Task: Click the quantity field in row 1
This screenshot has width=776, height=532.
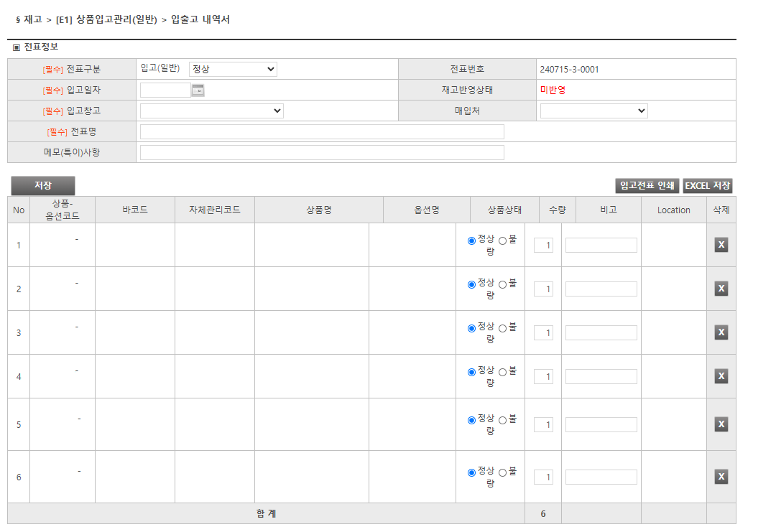Action: click(544, 244)
